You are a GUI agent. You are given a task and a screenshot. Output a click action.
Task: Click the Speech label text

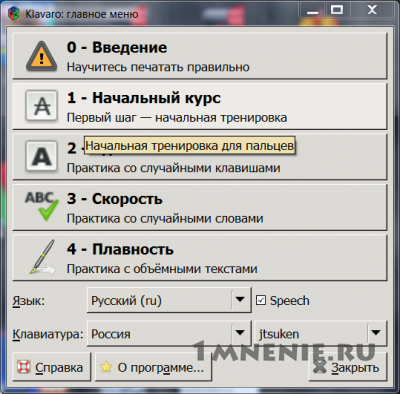point(290,301)
